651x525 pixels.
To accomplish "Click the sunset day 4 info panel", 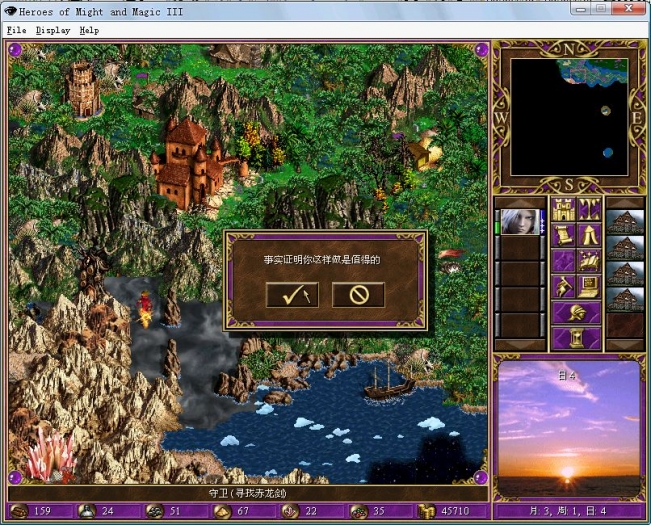I will [x=569, y=428].
